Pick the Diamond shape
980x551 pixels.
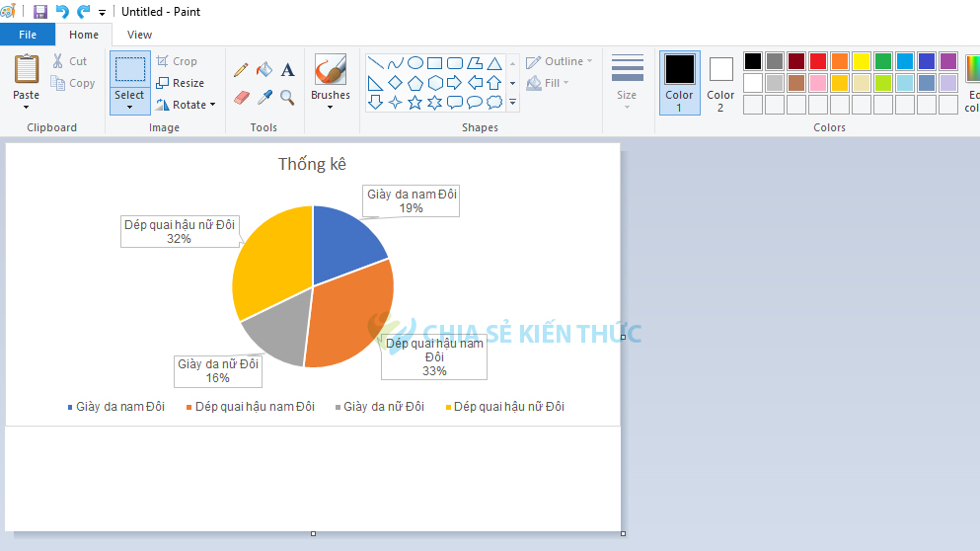pos(395,83)
